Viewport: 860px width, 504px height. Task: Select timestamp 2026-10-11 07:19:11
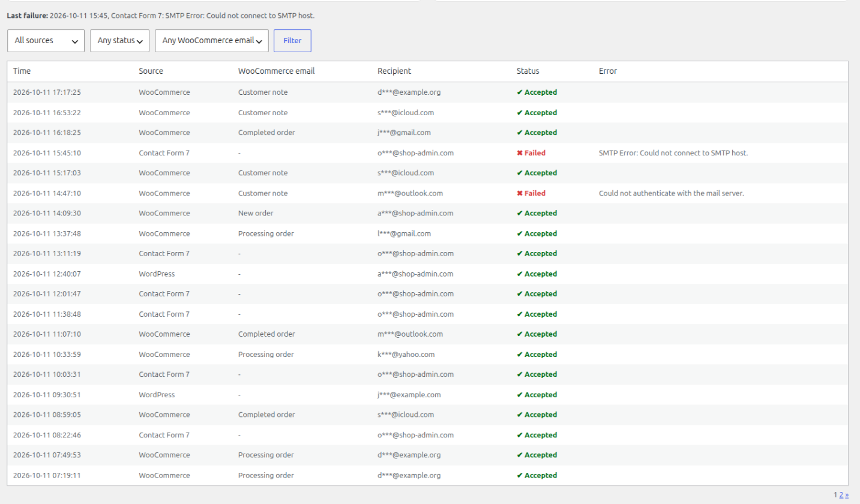pyautogui.click(x=47, y=475)
